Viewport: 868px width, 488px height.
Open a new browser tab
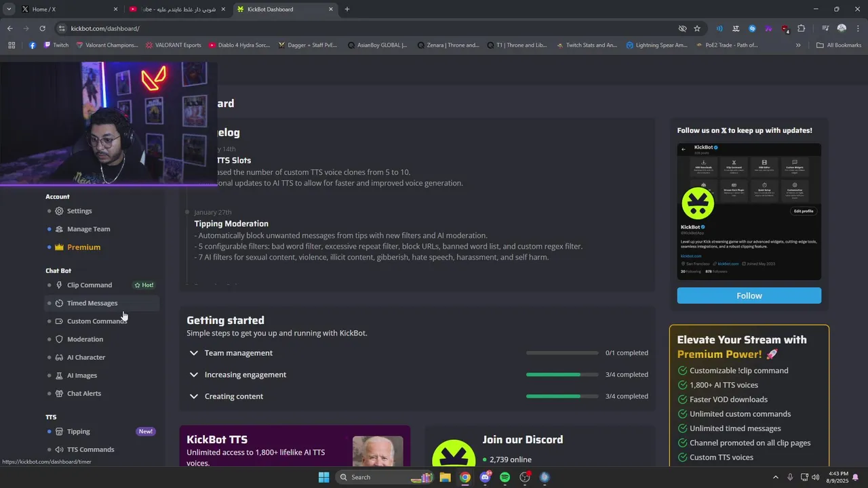coord(347,9)
